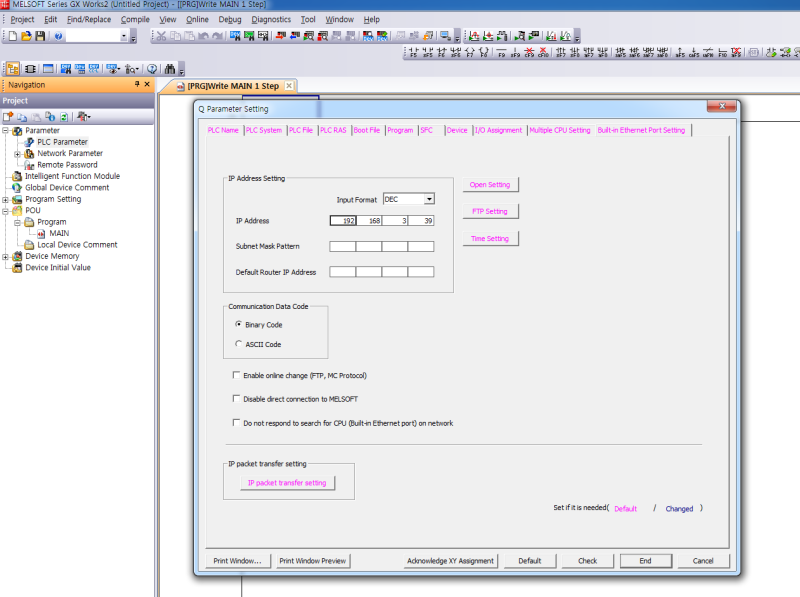The height and width of the screenshot is (597, 800).
Task: Select the ASCII Code radio button
Action: pos(237,344)
